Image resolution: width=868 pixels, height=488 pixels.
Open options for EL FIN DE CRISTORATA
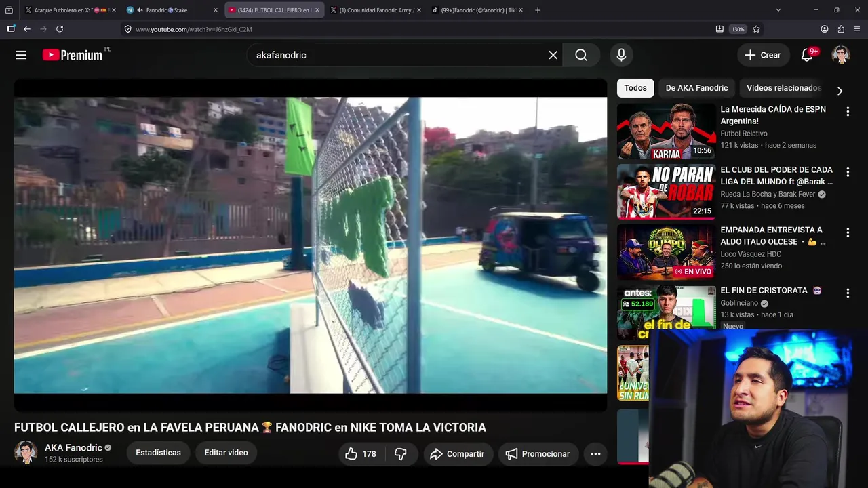tap(848, 293)
